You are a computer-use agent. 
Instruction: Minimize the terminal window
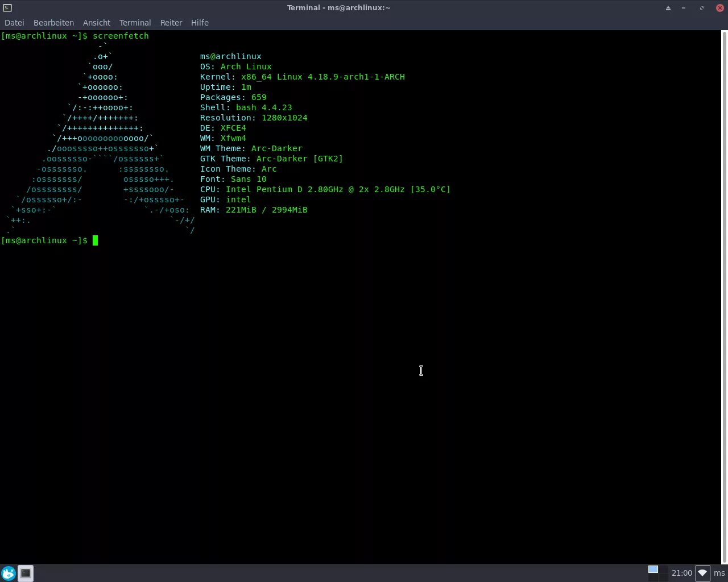point(684,8)
